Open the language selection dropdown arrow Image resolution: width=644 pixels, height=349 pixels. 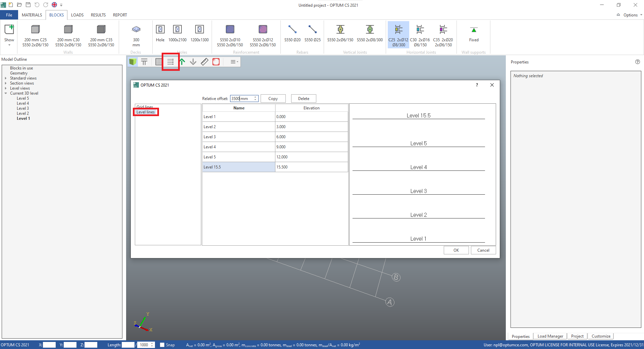(61, 5)
